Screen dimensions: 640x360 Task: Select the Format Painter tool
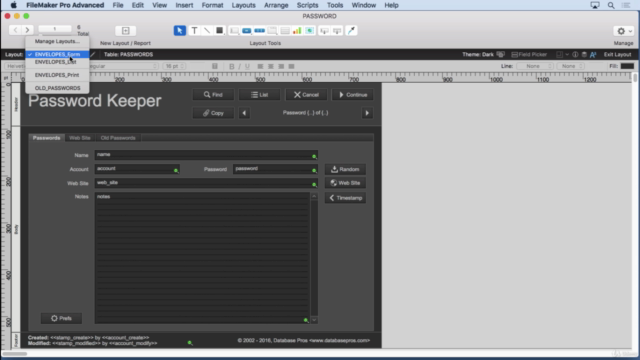coord(351,31)
